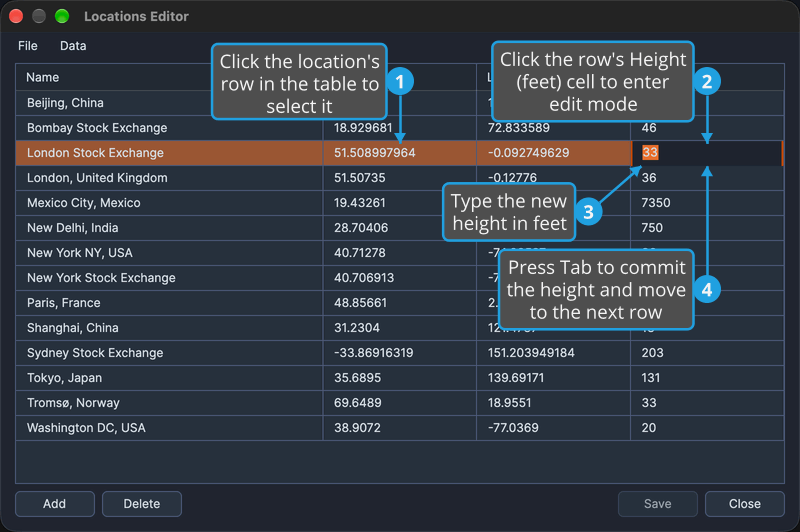The width and height of the screenshot is (800, 532).
Task: Click height cell 46 for Bombay Stock Exchange
Action: click(707, 129)
